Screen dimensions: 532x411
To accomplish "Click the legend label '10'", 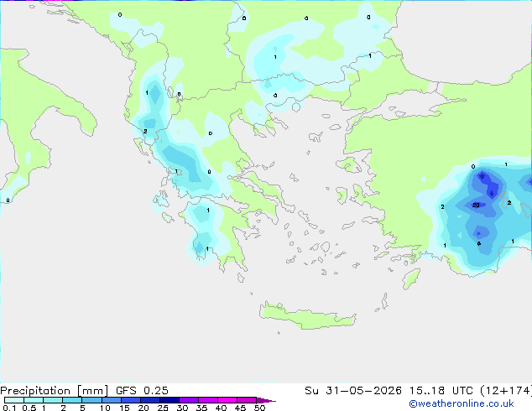I will 105,408.
